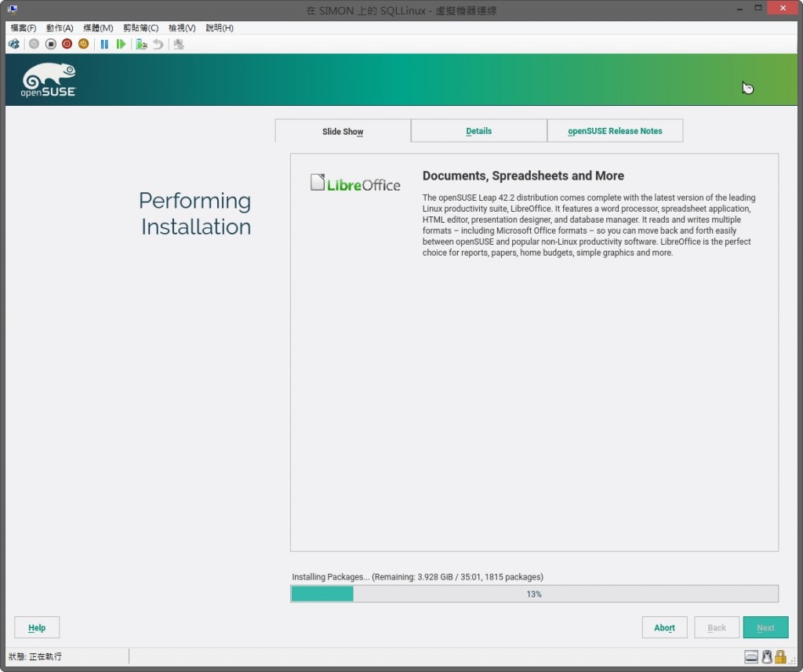Viewport: 803px width, 672px height.
Task: Shut down the VM using the red power icon
Action: click(67, 44)
